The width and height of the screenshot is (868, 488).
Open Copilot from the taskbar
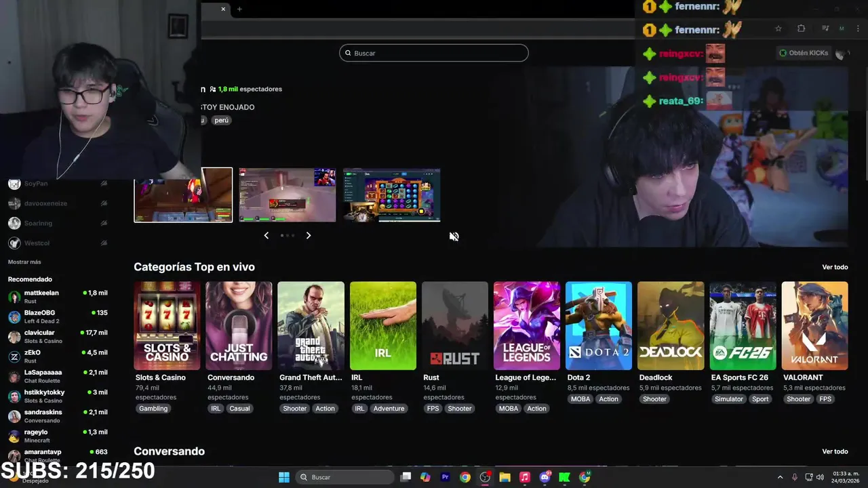[425, 477]
